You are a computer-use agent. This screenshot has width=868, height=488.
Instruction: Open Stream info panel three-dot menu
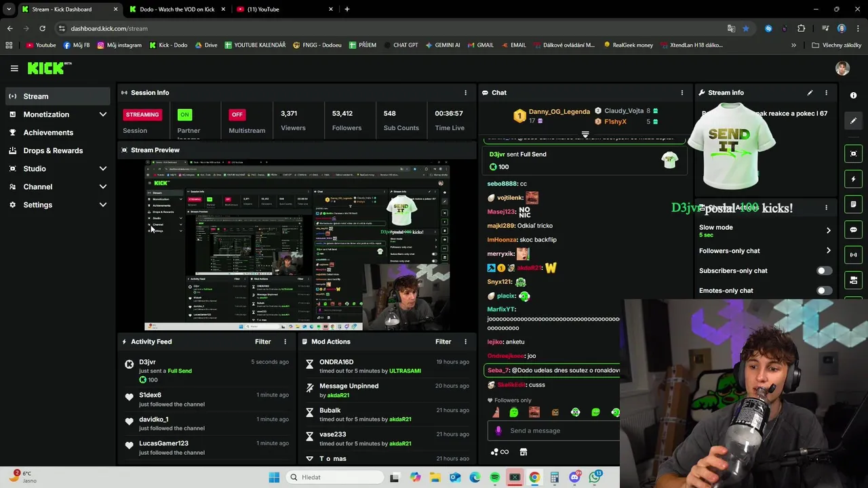coord(826,93)
